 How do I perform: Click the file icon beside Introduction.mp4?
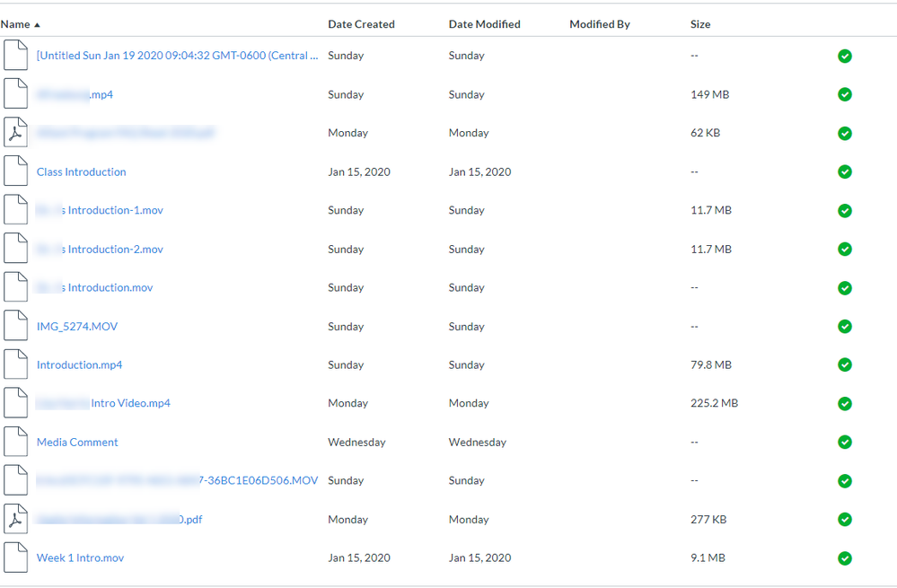click(x=15, y=364)
